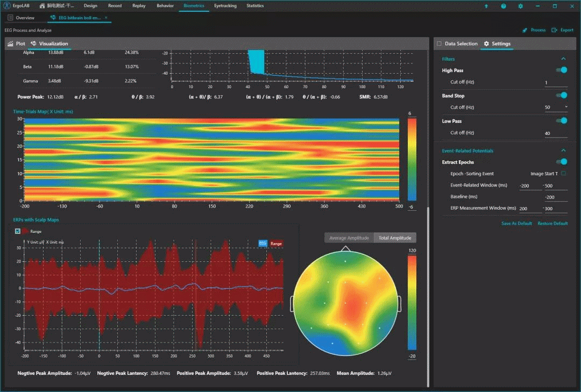581x392 pixels.
Task: Click the Process rocket icon
Action: pos(525,30)
